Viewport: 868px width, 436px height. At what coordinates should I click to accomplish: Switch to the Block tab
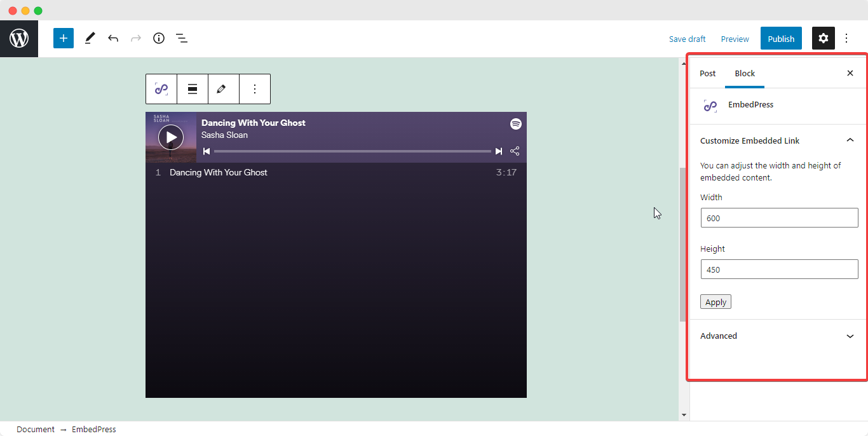coord(744,73)
